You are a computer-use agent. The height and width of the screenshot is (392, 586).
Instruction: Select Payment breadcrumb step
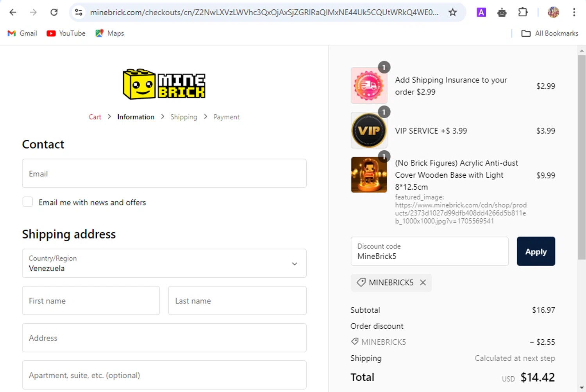pyautogui.click(x=227, y=117)
